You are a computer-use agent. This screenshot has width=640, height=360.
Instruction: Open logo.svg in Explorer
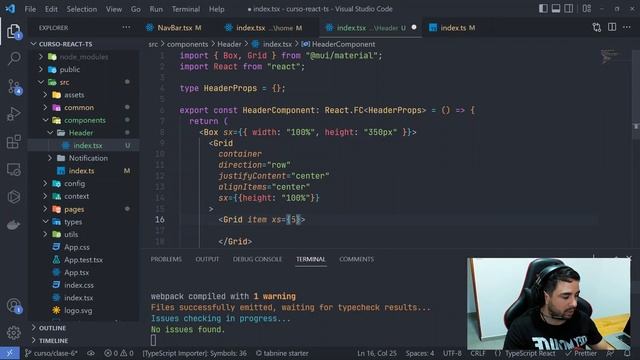click(x=78, y=311)
